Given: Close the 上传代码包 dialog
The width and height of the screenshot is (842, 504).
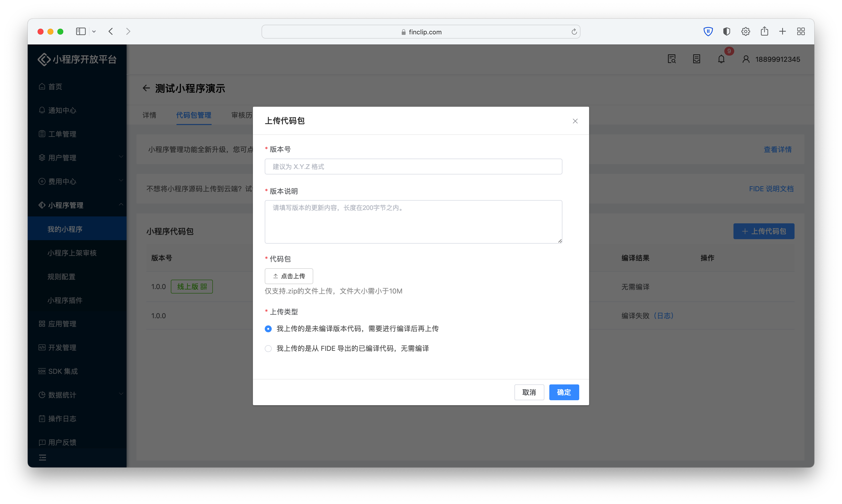Looking at the screenshot, I should (575, 121).
